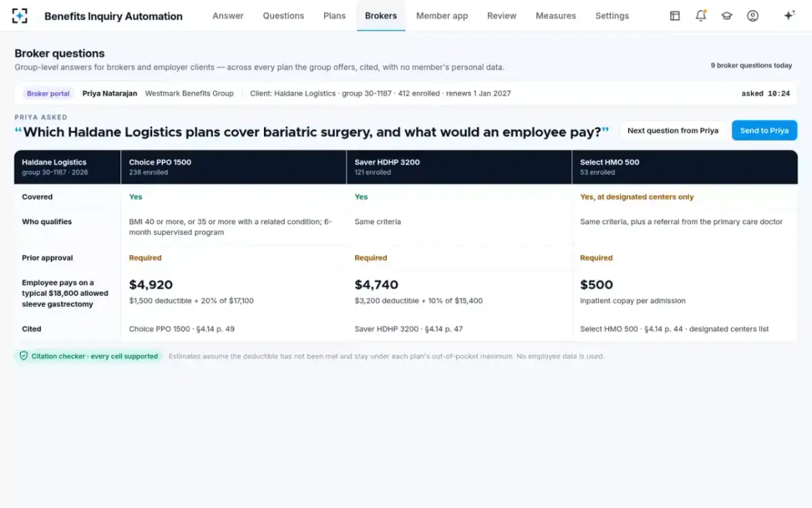Screen dimensions: 812x508
Task: Click Required under Saver HDHP 3200
Action: pos(371,258)
